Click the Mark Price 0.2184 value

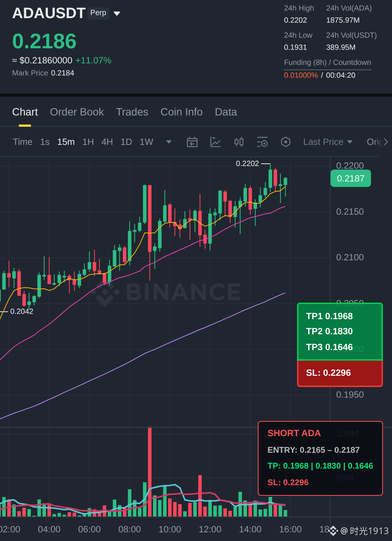point(63,73)
